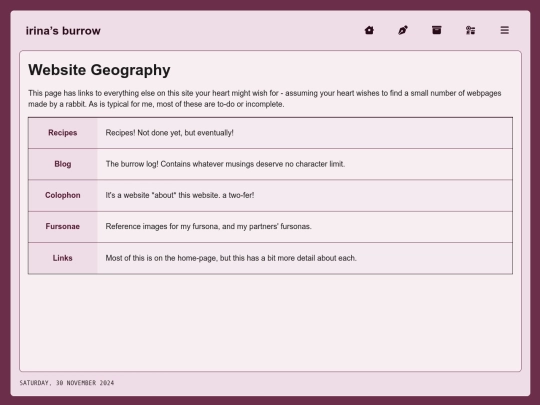Viewport: 540px width, 405px height.
Task: Click the intro paragraph about a rabbit
Action: [264, 98]
